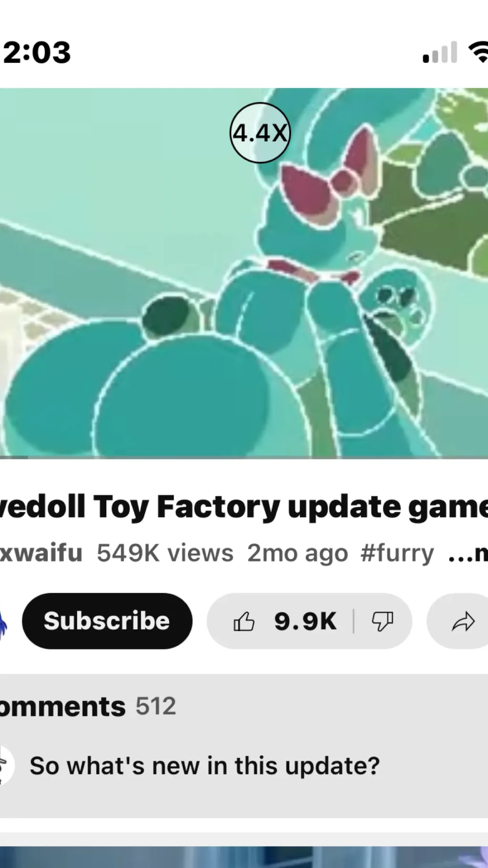Tap the cellular signal bars icon

click(x=440, y=52)
